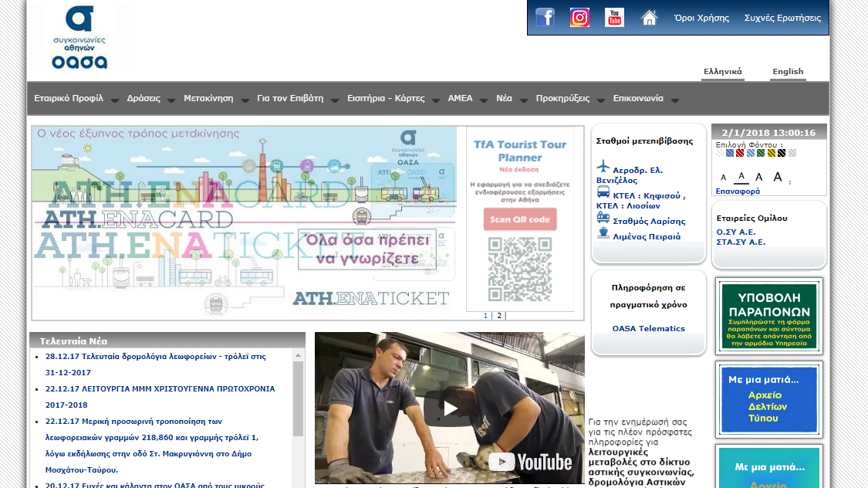Open the YouTube channel icon in header
868x488 pixels.
pyautogui.click(x=614, y=18)
